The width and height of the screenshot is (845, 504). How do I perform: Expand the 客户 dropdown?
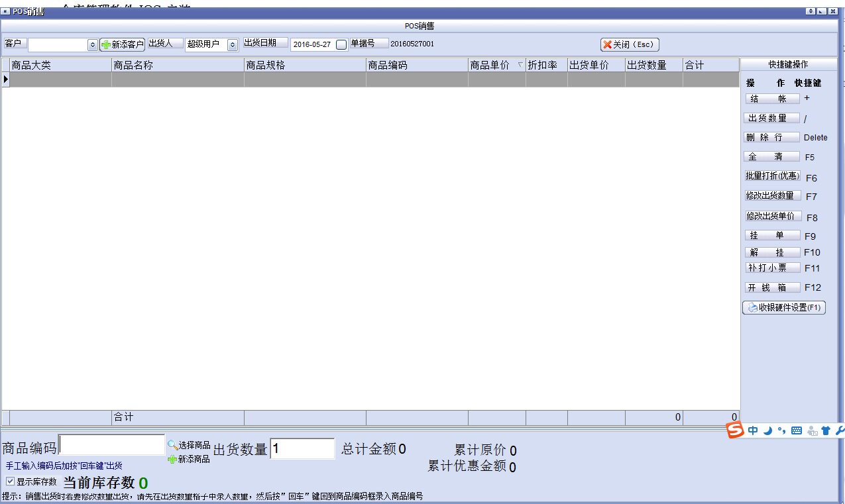coord(93,45)
